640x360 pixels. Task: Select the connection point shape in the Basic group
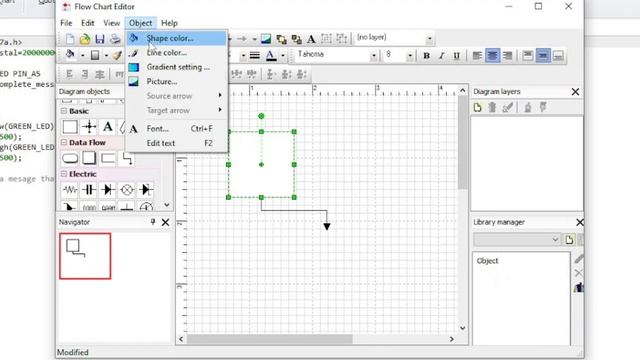[x=89, y=127]
